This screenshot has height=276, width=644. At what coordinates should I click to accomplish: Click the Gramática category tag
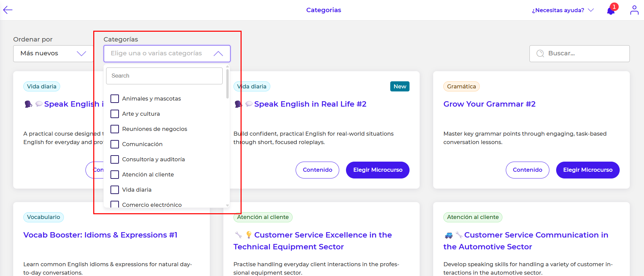(461, 86)
